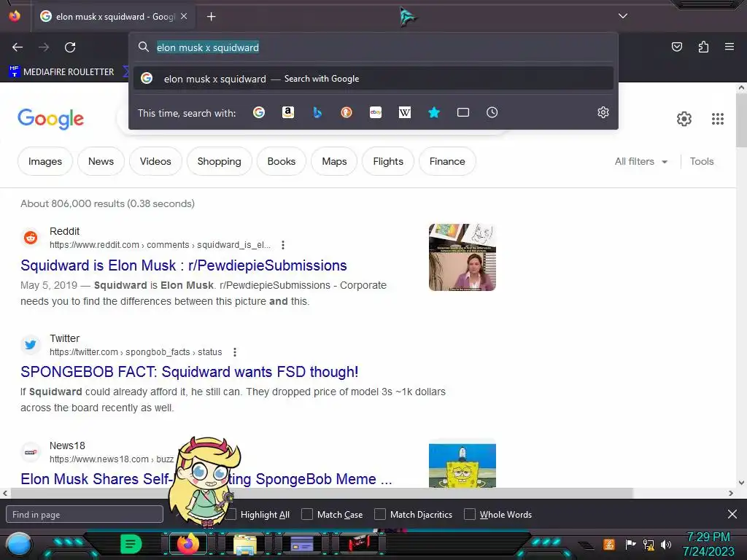Search this time with Amazon icon

click(287, 112)
